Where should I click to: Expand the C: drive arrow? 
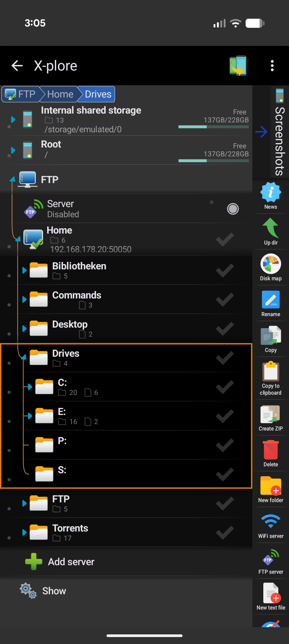30,387
